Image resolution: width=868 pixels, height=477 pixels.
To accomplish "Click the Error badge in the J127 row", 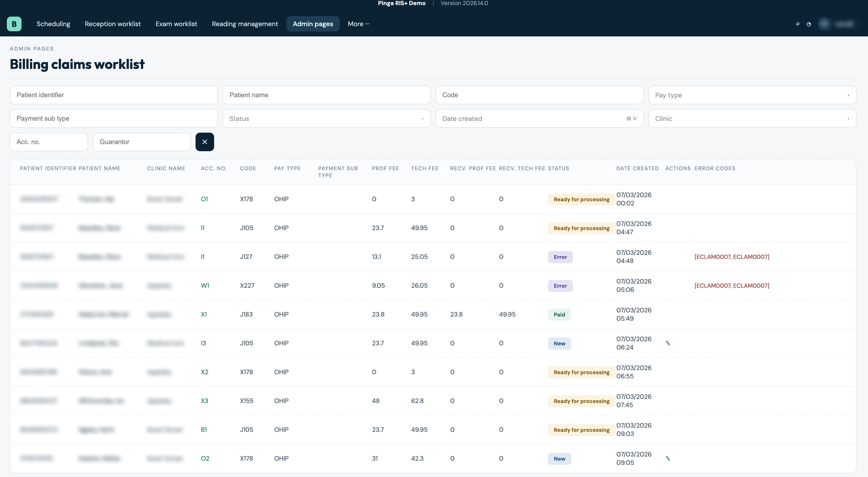I will click(560, 257).
